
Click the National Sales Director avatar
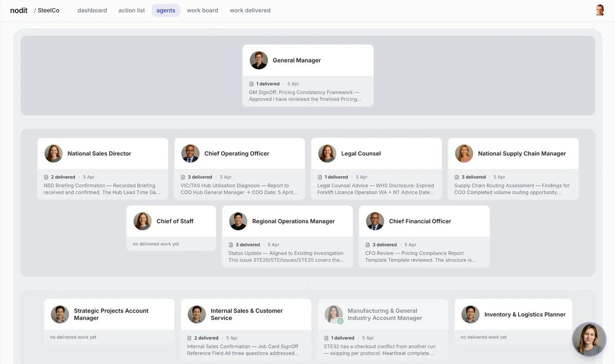tap(53, 154)
